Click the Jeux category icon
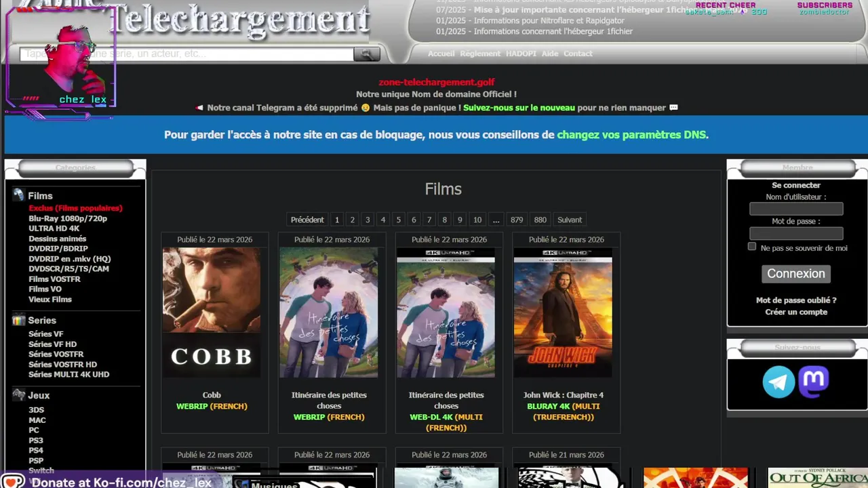This screenshot has width=868, height=488. (x=18, y=394)
